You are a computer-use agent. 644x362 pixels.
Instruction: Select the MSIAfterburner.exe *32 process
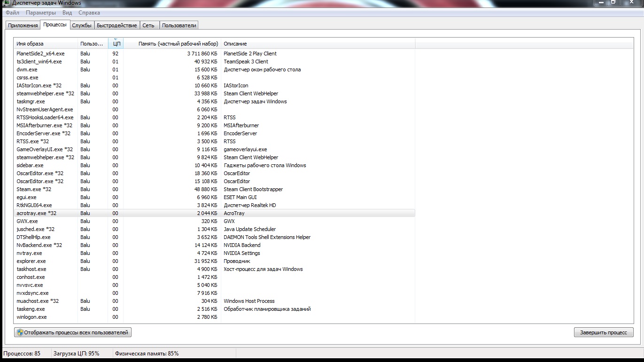click(215, 125)
